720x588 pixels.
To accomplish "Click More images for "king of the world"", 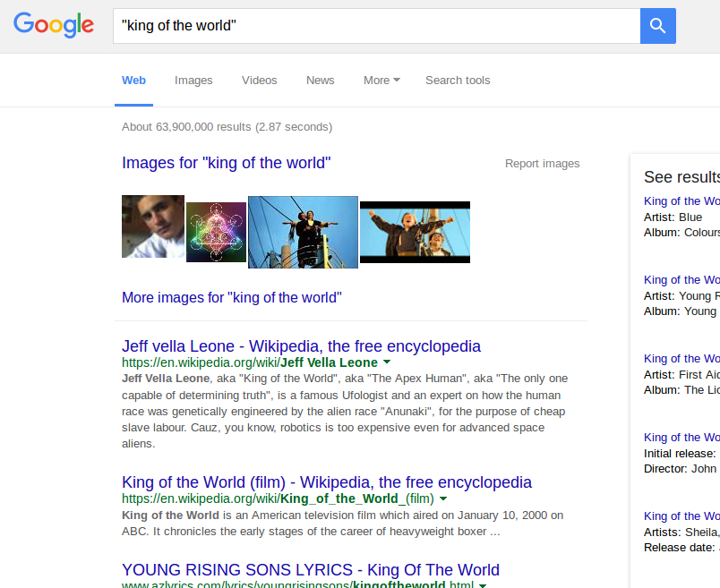I will coord(232,297).
